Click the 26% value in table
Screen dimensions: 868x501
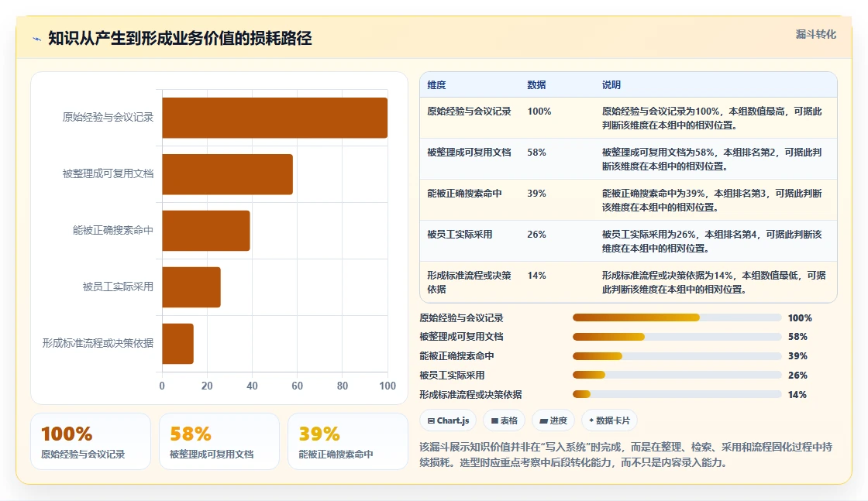pyautogui.click(x=536, y=234)
